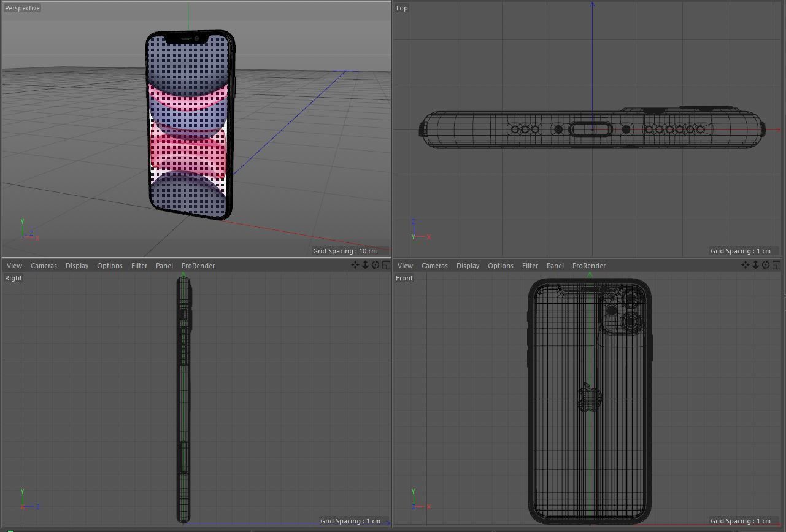The width and height of the screenshot is (786, 532).
Task: Toggle active view icon in Front viewport bar
Action: click(x=776, y=265)
